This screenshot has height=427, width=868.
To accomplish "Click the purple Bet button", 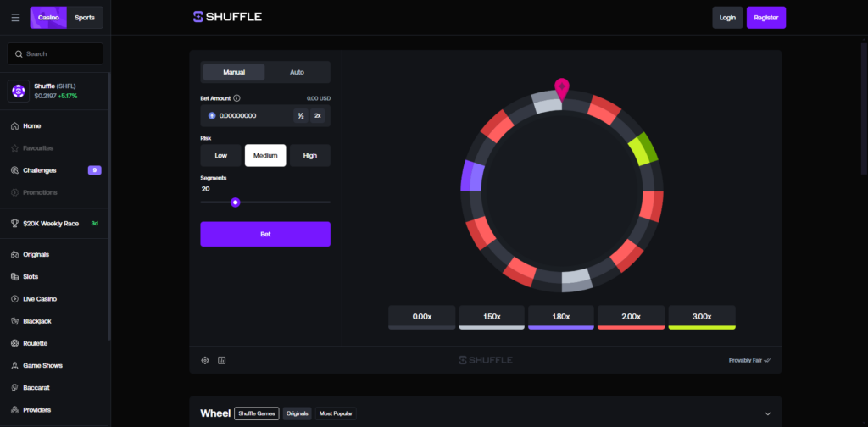I will (x=265, y=234).
